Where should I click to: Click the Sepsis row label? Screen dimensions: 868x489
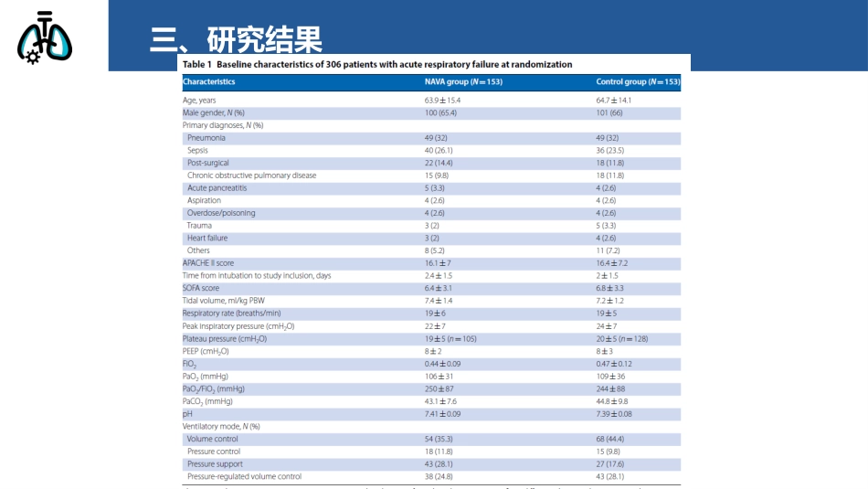click(x=197, y=150)
